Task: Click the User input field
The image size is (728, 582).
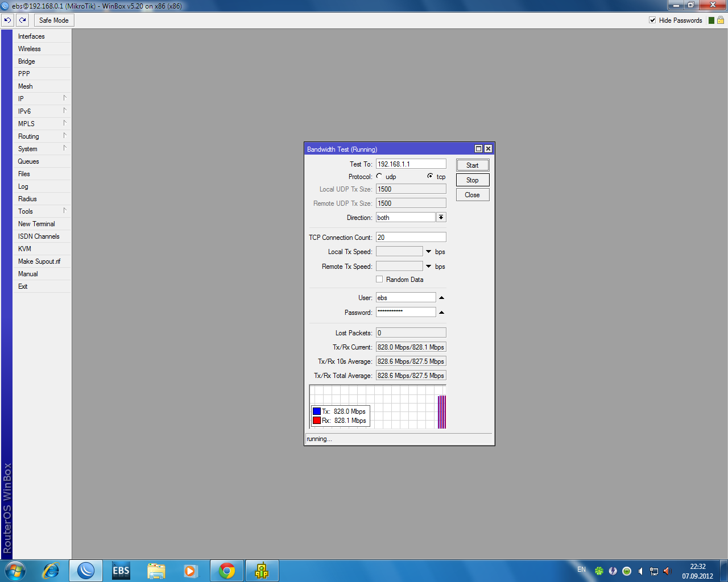Action: 406,297
